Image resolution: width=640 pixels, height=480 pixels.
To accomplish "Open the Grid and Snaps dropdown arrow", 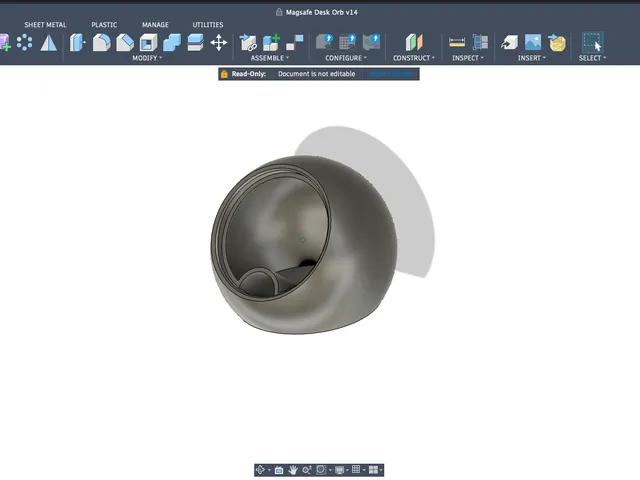I will point(364,470).
